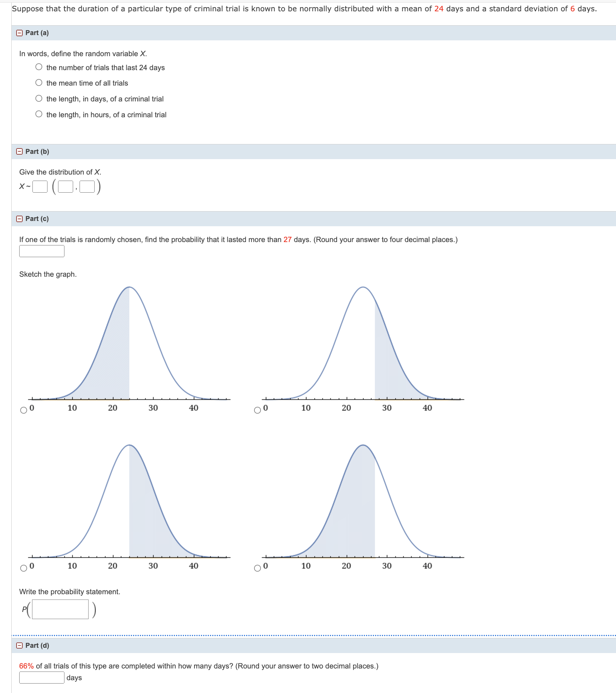This screenshot has width=616, height=693.
Task: Click the probability answer box in Part (c)
Action: [x=41, y=251]
